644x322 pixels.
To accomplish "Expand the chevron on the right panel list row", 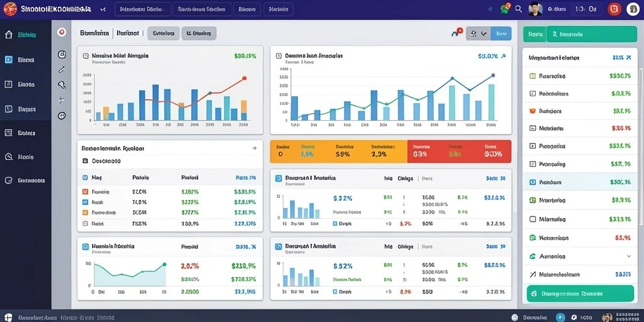I will [x=628, y=256].
